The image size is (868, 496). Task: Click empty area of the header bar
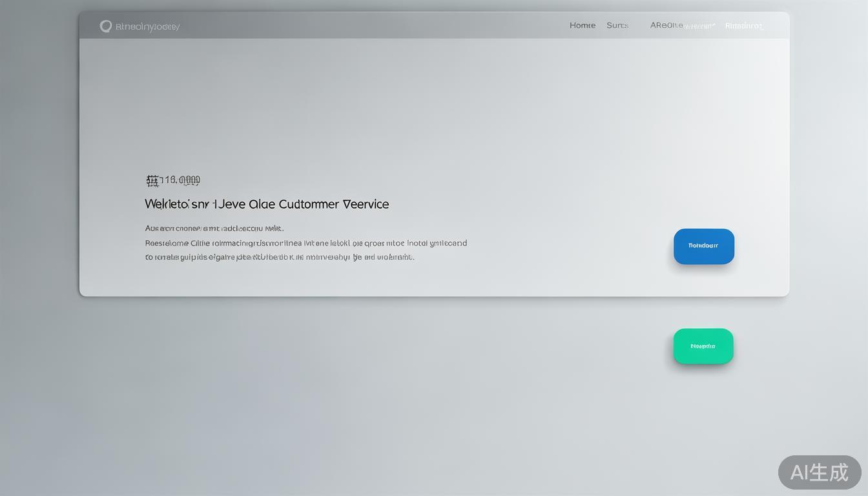tap(375, 26)
